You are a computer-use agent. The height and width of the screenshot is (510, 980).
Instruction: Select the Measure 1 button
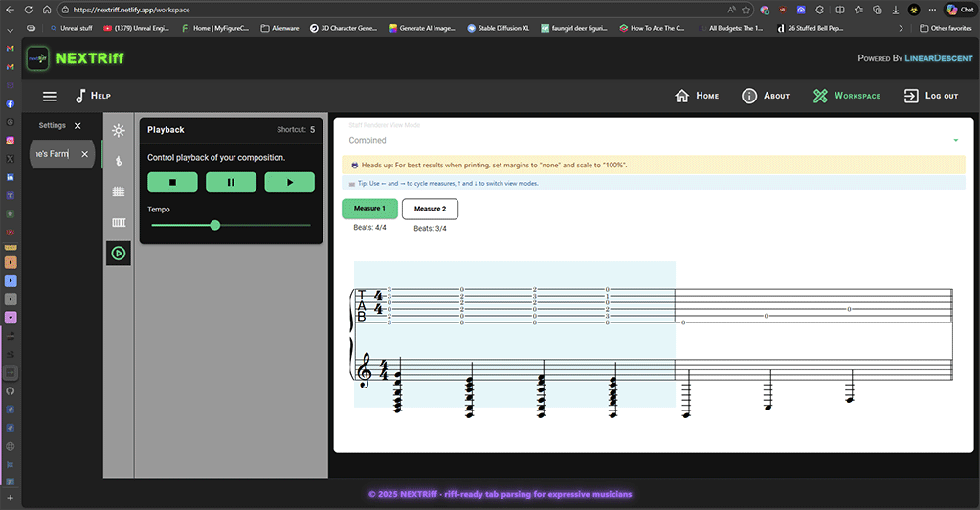click(x=369, y=209)
